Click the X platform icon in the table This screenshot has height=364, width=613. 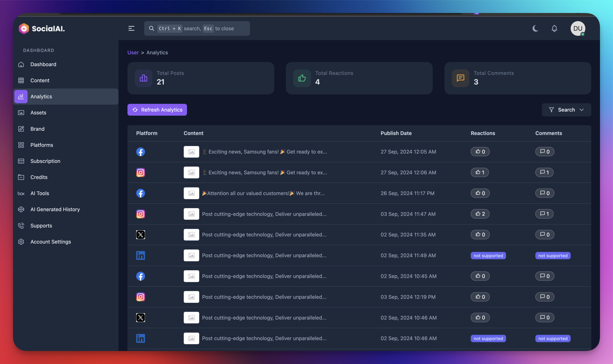point(140,234)
